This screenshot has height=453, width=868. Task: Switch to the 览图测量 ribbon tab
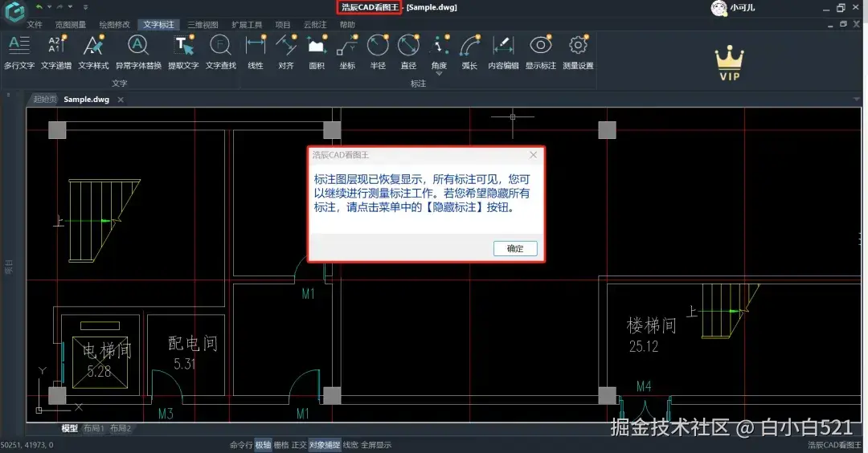(x=70, y=24)
